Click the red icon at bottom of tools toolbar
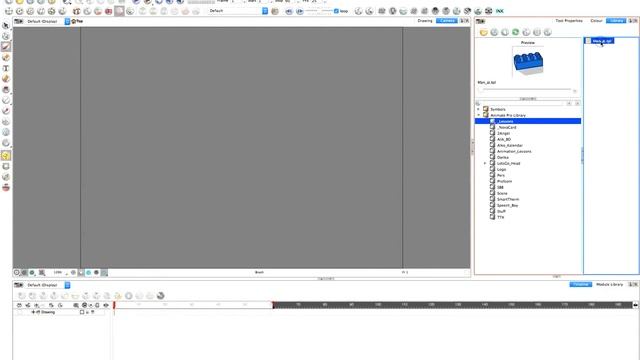The image size is (640, 360). click(6, 187)
